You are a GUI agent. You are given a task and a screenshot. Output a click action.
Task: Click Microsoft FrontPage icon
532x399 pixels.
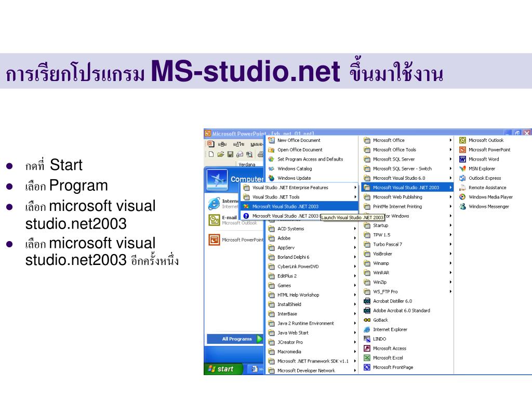pyautogui.click(x=367, y=367)
